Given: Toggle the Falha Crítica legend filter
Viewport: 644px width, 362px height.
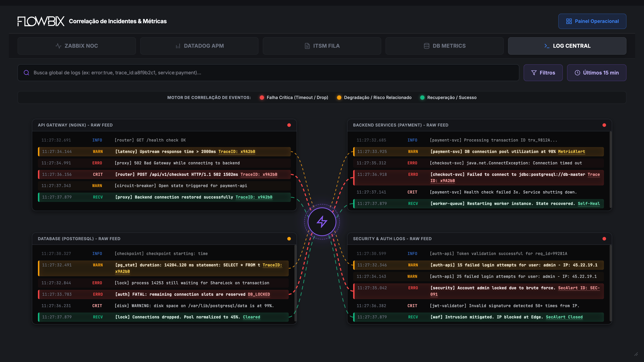Looking at the screenshot, I should tap(294, 97).
